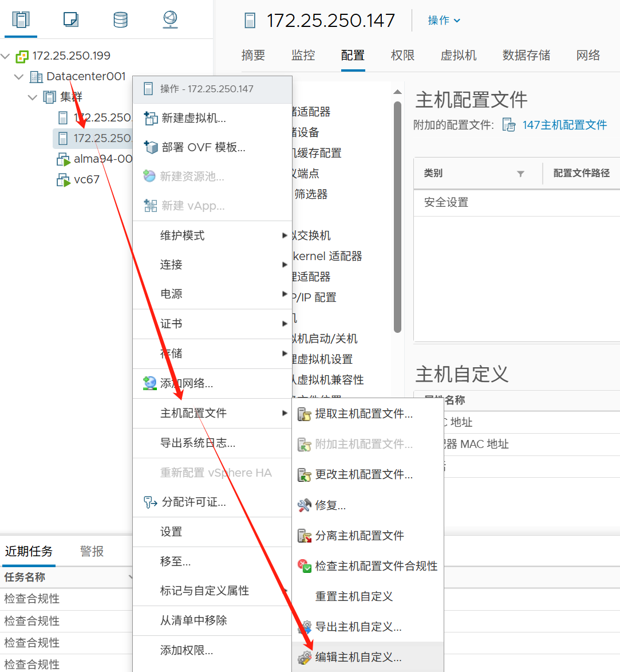This screenshot has height=672, width=620.
Task: Click the 添加网络 globe icon
Action: click(149, 383)
